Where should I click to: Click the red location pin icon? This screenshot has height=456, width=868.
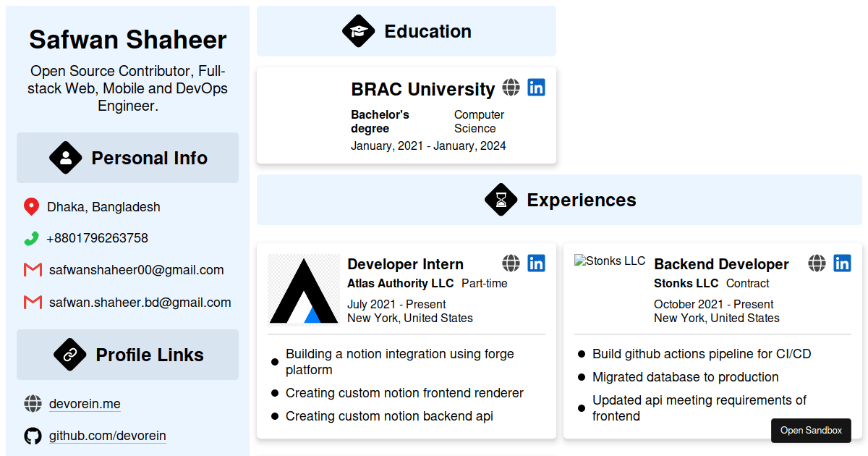(31, 207)
